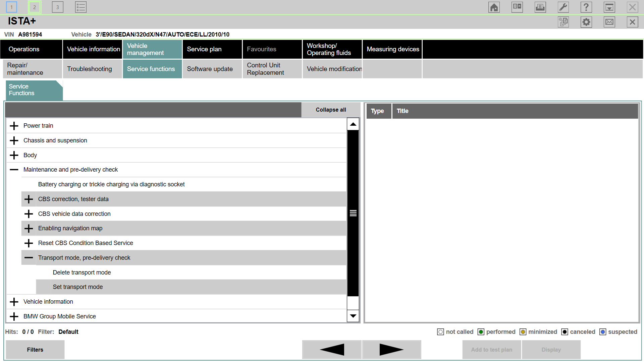Image resolution: width=644 pixels, height=362 pixels.
Task: Click the home icon in top toolbar
Action: 494,7
